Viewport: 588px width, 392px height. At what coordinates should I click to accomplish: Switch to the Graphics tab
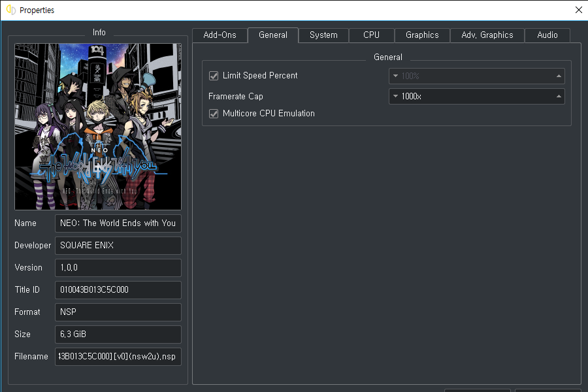(422, 35)
